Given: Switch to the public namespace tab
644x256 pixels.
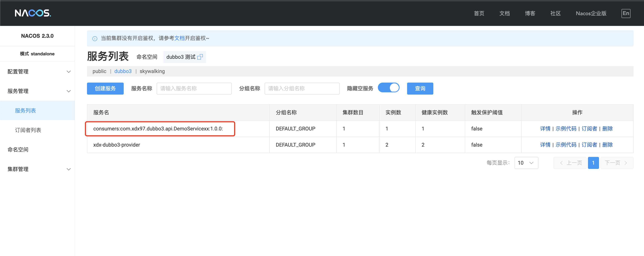Looking at the screenshot, I should coord(99,71).
